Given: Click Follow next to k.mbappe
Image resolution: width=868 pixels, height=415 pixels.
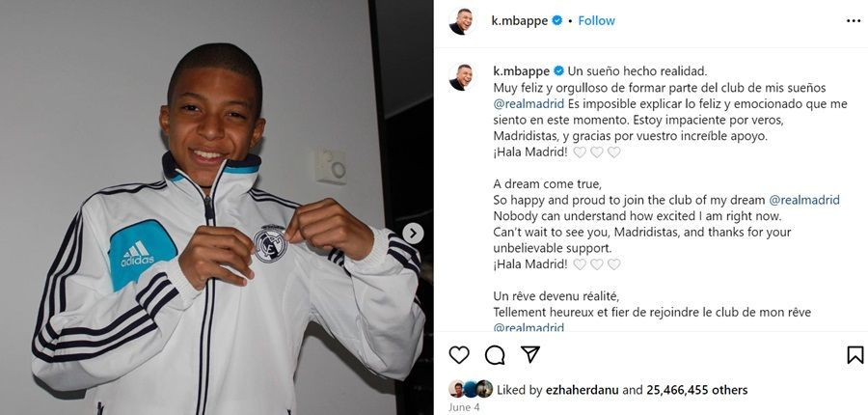Looking at the screenshot, I should coord(597,21).
